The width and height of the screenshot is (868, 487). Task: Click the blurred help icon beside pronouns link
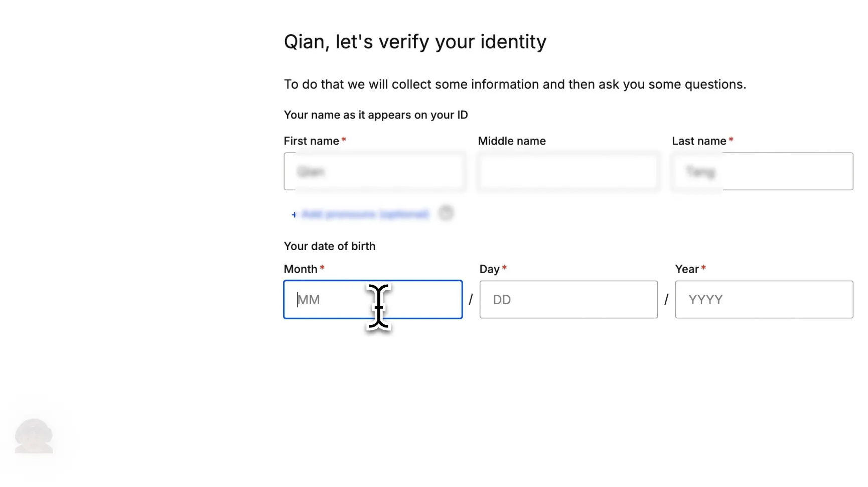click(x=446, y=213)
